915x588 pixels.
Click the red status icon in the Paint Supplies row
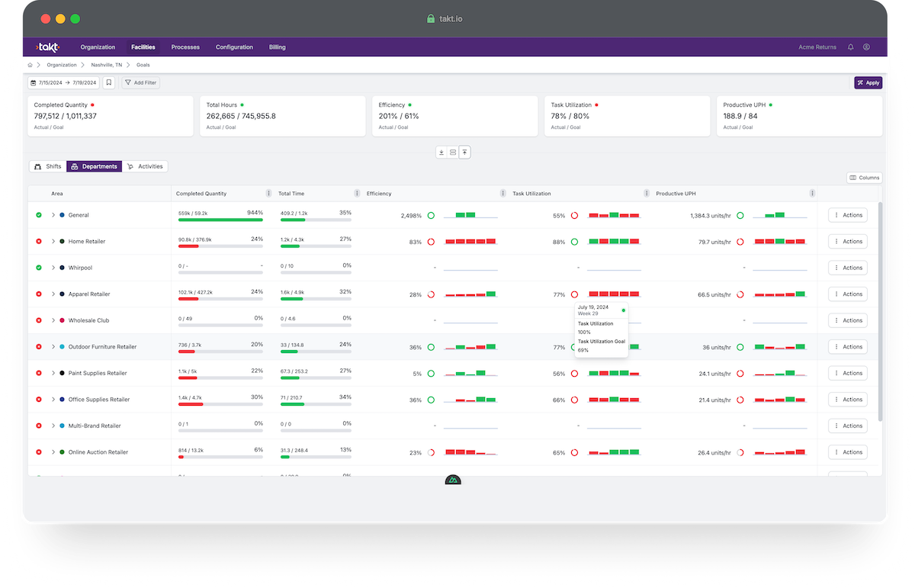point(39,373)
